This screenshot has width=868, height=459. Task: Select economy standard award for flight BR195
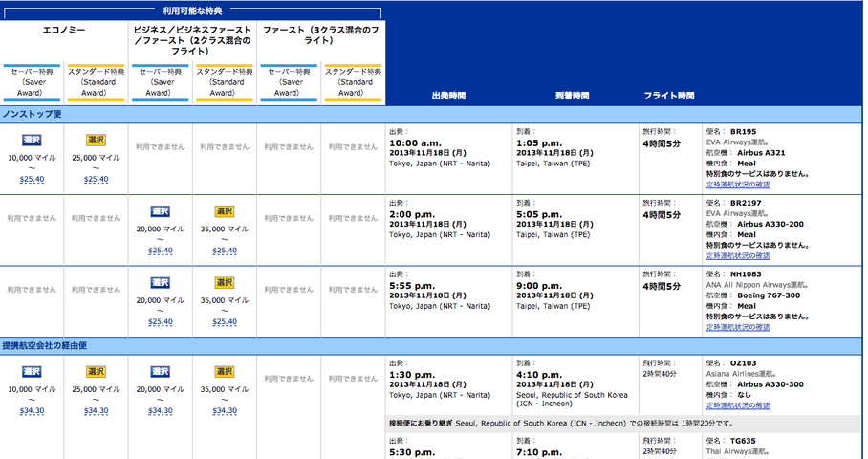pos(96,140)
